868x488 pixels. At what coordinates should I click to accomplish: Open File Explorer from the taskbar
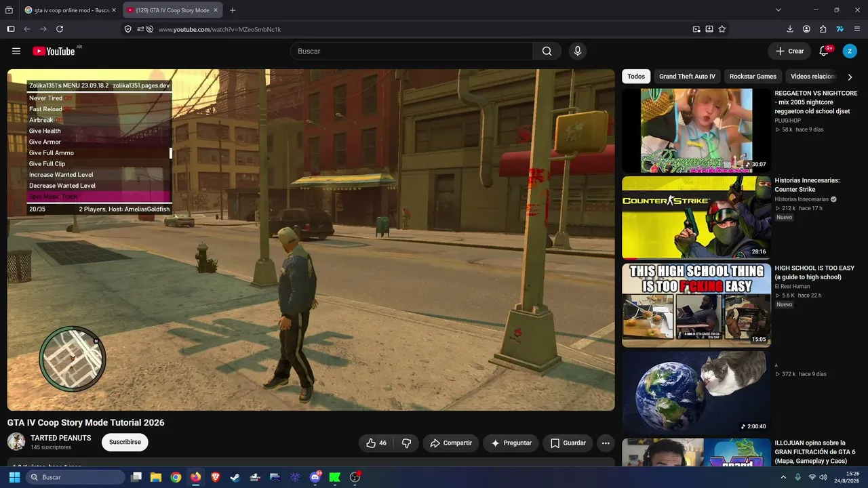(x=156, y=477)
